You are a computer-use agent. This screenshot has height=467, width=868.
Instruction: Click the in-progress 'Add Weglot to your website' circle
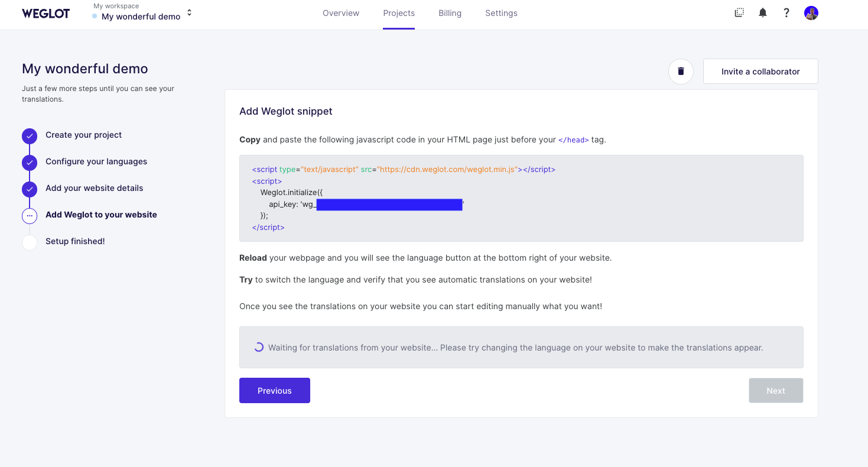pos(30,216)
